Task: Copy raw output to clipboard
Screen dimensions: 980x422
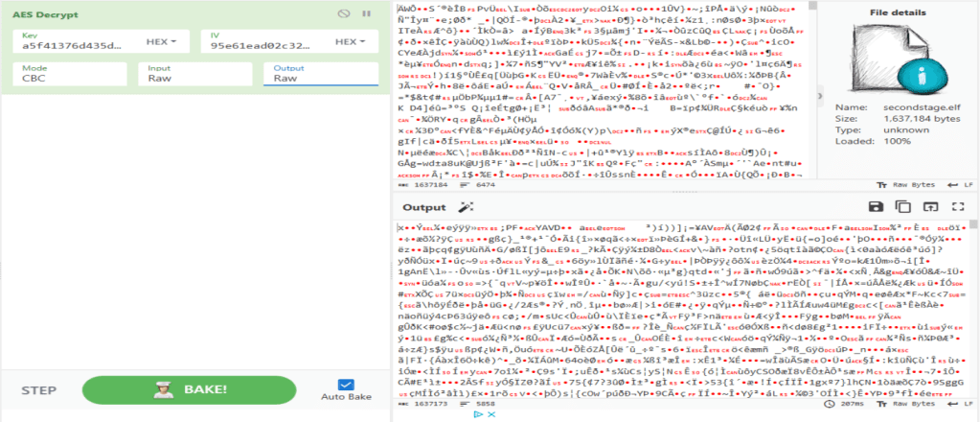Action: 901,207
